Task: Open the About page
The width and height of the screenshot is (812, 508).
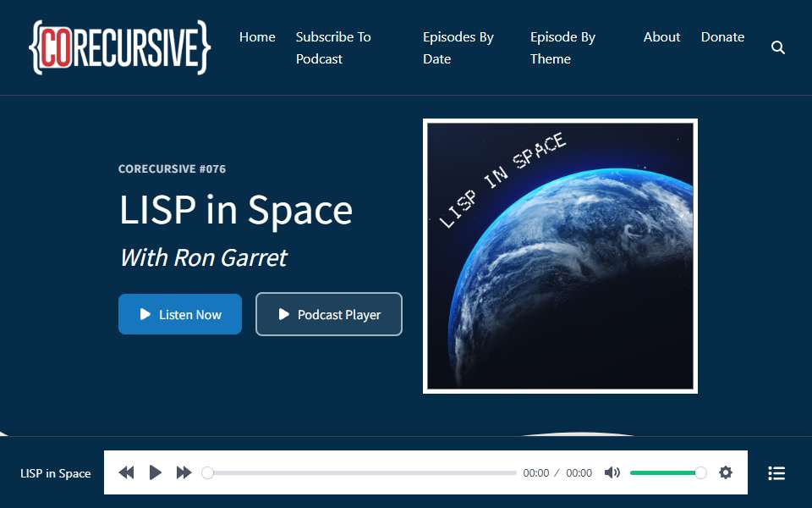Action: coord(661,37)
